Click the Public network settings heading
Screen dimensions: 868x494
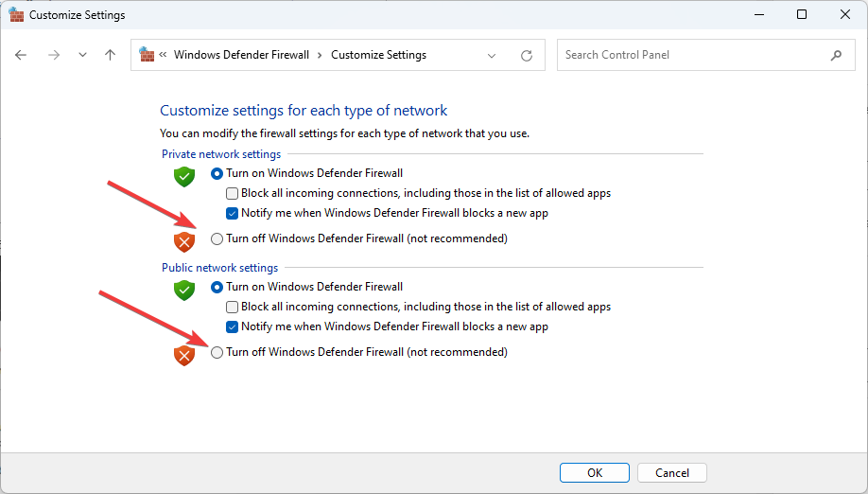point(219,268)
